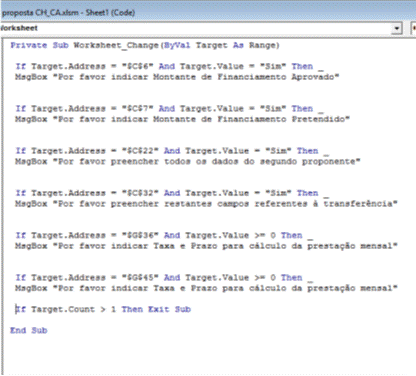
Task: Click the Worksheet object combo box field
Action: click(x=201, y=28)
